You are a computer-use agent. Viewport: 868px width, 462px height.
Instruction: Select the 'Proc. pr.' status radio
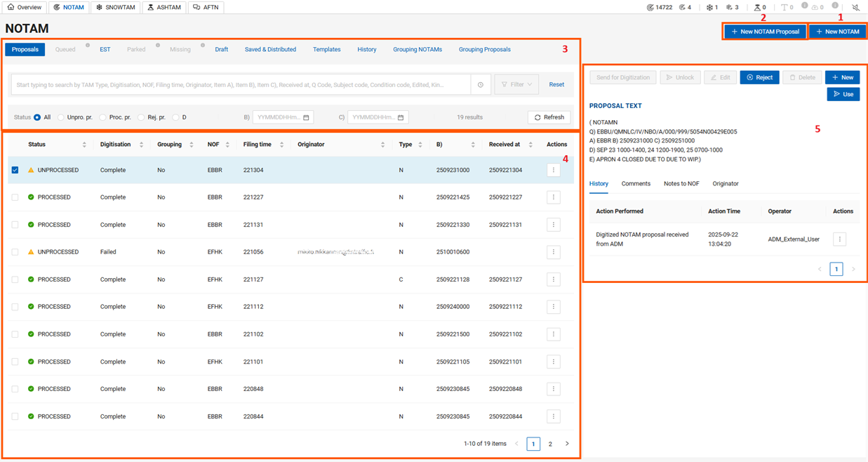pyautogui.click(x=103, y=117)
